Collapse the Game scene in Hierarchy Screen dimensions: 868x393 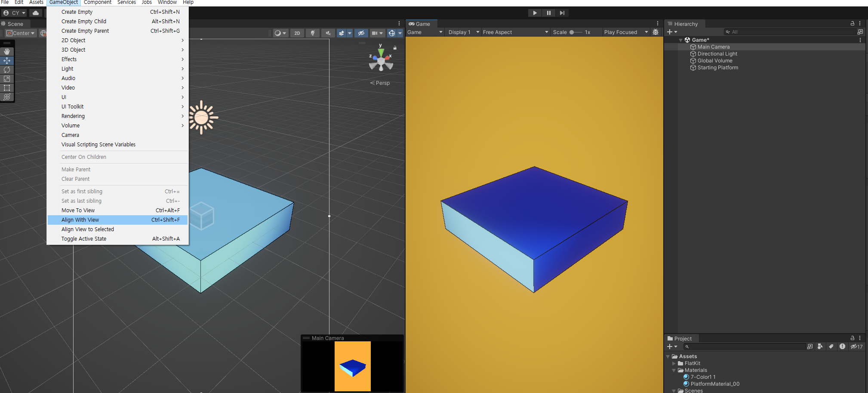tap(680, 40)
